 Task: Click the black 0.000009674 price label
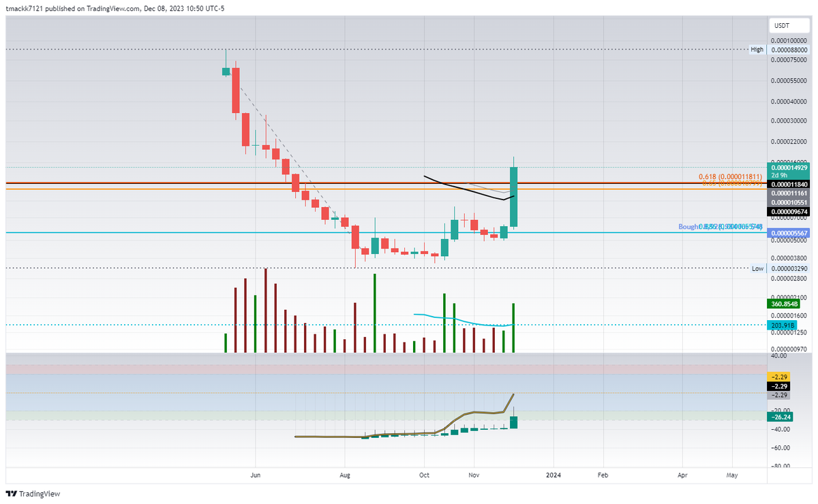(x=789, y=212)
